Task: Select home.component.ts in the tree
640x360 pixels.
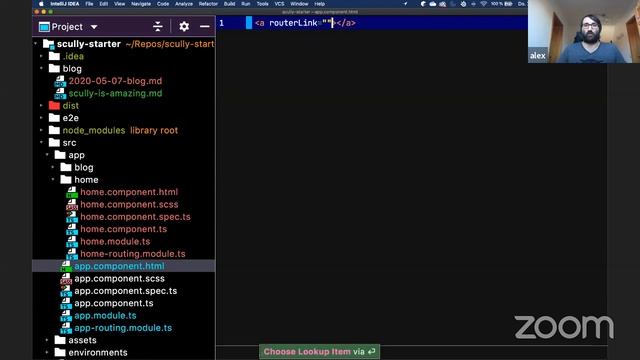Action: 123,229
